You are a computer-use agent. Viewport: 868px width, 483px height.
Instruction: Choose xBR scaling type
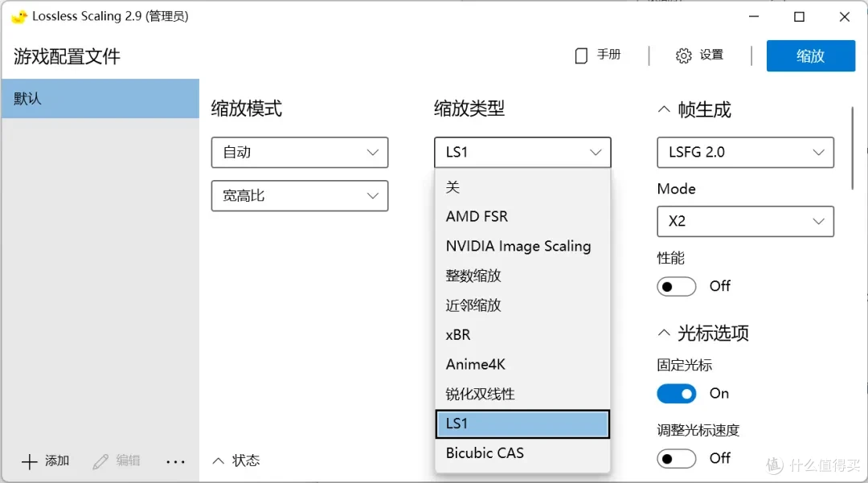point(522,335)
